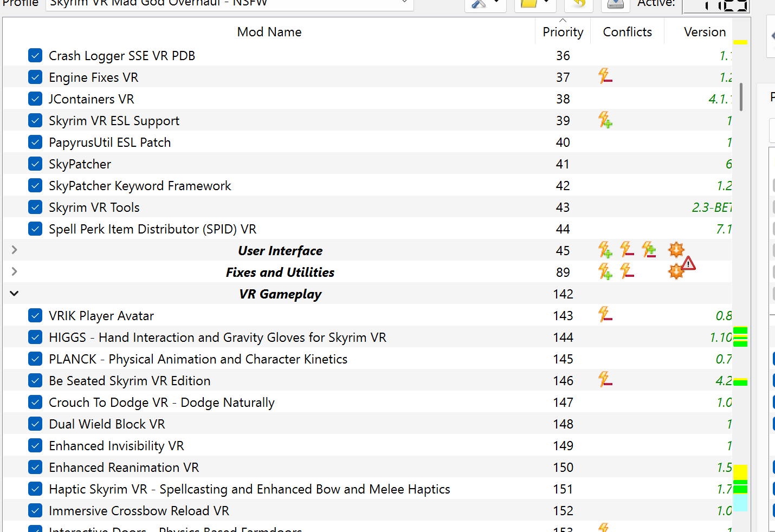Toggle Immersive Crossbow Reload VR checkbox
775x532 pixels.
tap(35, 510)
